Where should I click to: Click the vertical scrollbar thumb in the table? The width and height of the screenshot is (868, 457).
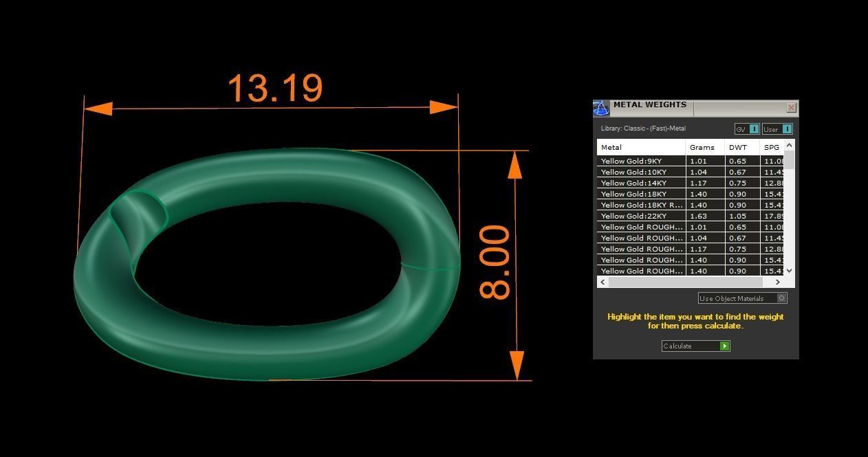click(789, 159)
